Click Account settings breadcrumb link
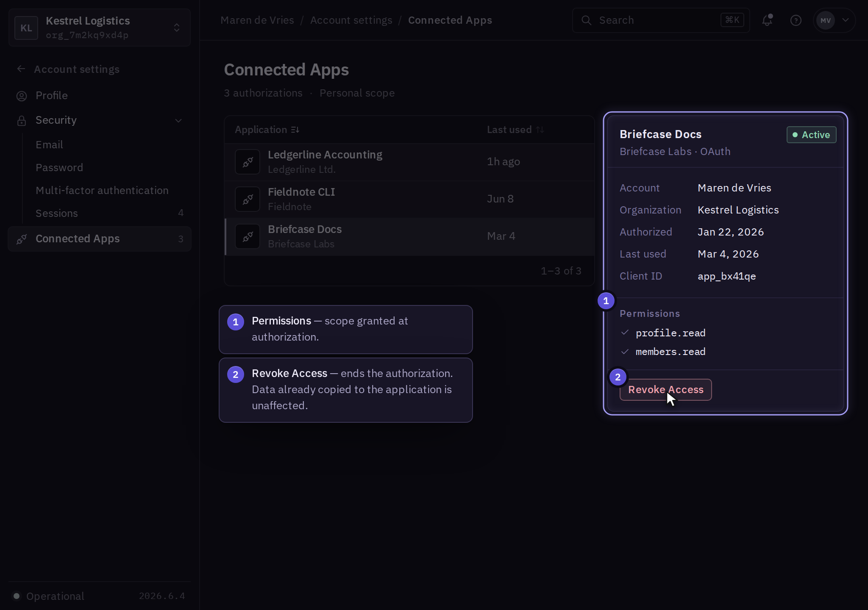 351,20
